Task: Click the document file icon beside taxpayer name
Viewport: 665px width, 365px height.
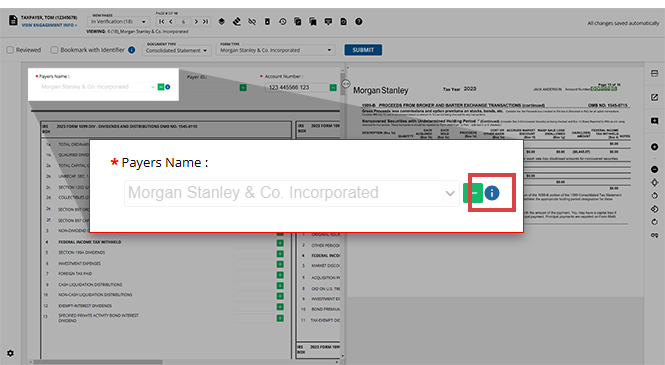Action: click(x=13, y=20)
